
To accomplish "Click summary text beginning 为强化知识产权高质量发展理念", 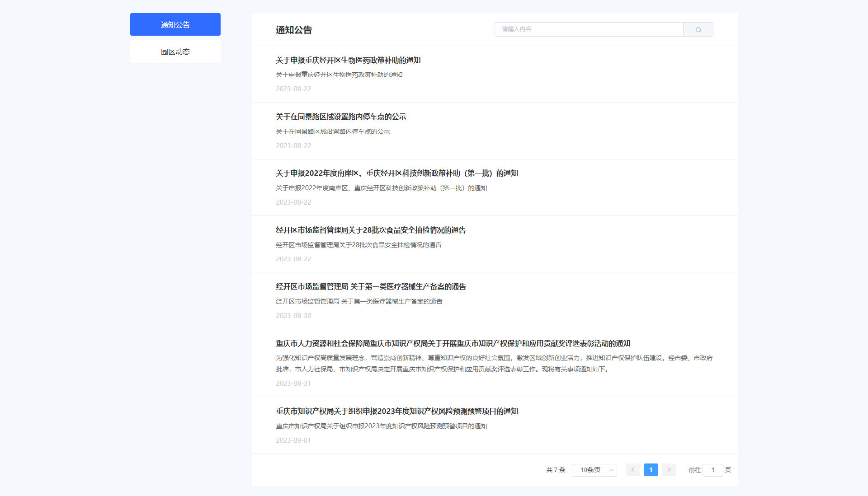I will [494, 363].
